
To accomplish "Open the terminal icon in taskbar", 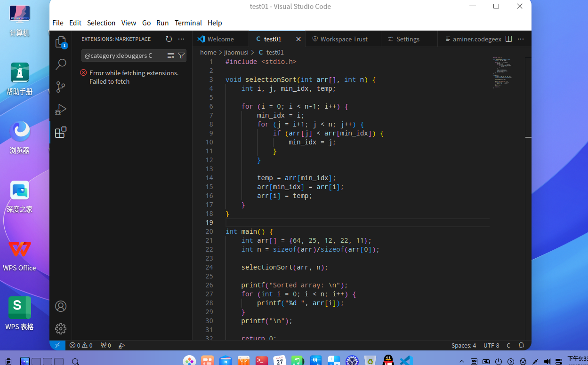I will pos(261,361).
